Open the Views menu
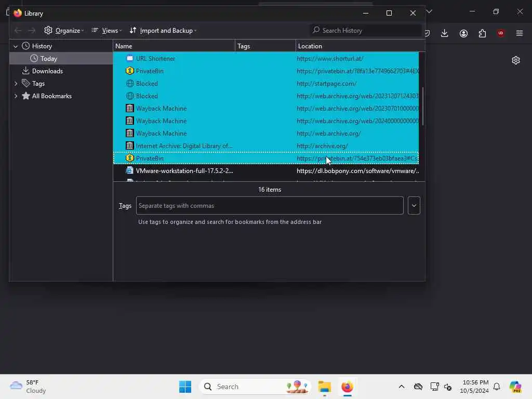This screenshot has width=532, height=399. (107, 31)
